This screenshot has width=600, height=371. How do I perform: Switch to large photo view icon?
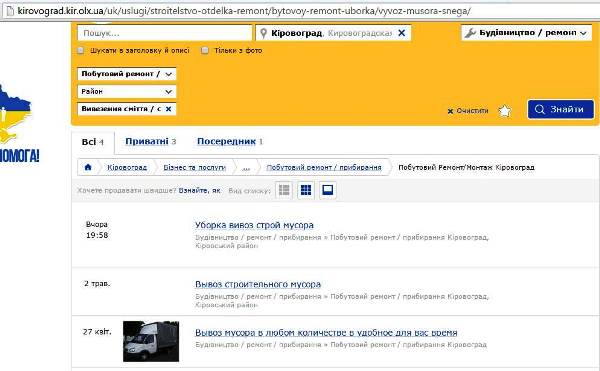click(x=328, y=190)
